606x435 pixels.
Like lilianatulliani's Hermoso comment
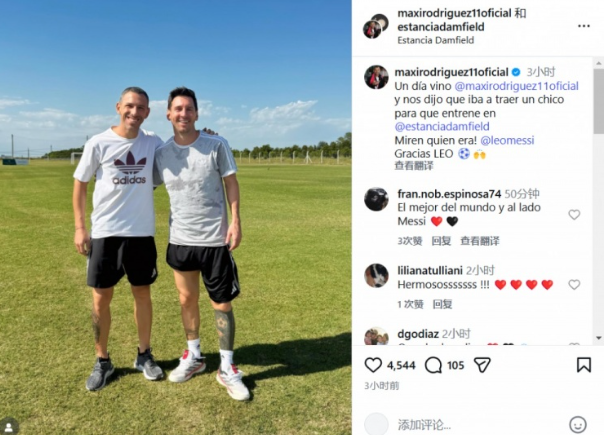tap(574, 285)
